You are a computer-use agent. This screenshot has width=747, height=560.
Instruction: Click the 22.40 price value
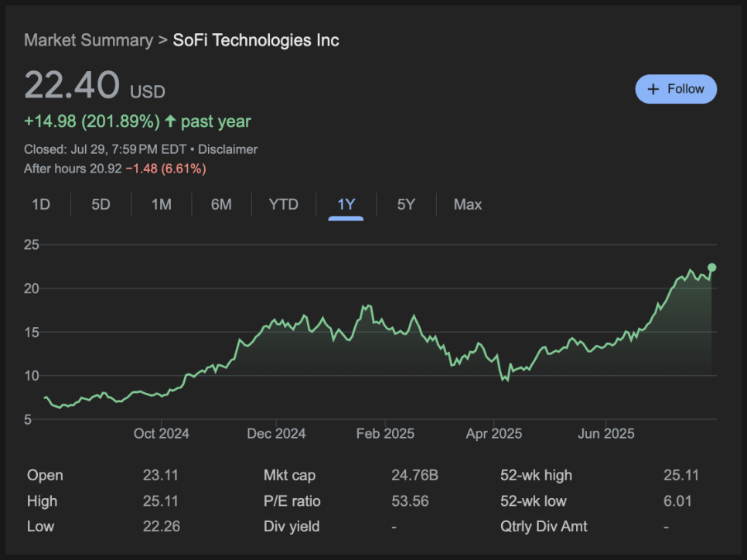point(71,84)
